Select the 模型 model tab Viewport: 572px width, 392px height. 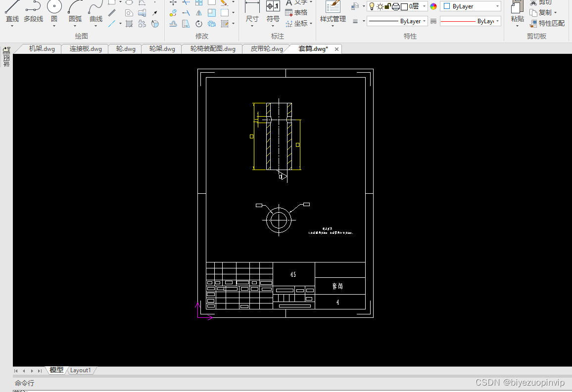(x=56, y=370)
